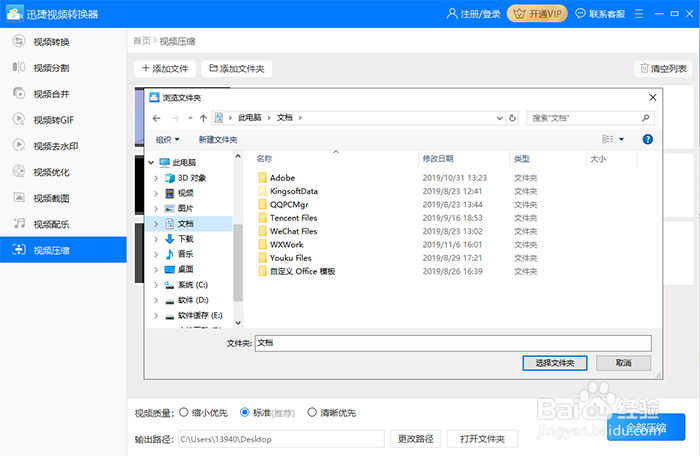Click 首页 in the breadcrumb

(x=142, y=41)
